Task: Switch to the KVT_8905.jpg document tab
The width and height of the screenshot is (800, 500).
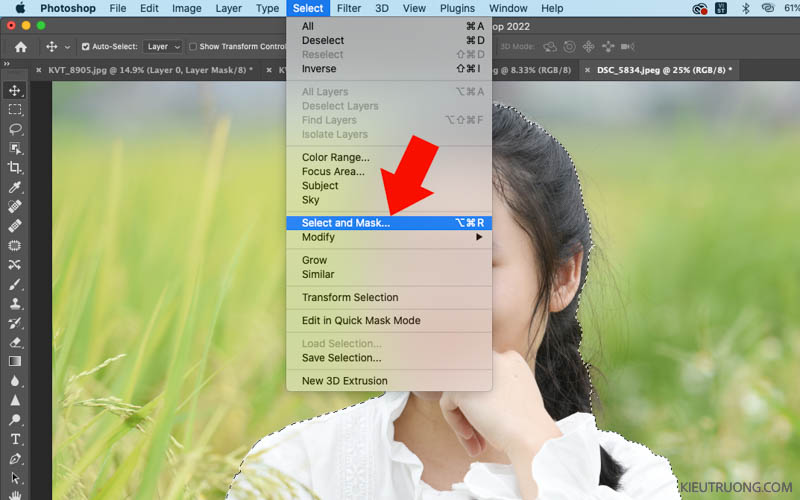Action: (x=151, y=70)
